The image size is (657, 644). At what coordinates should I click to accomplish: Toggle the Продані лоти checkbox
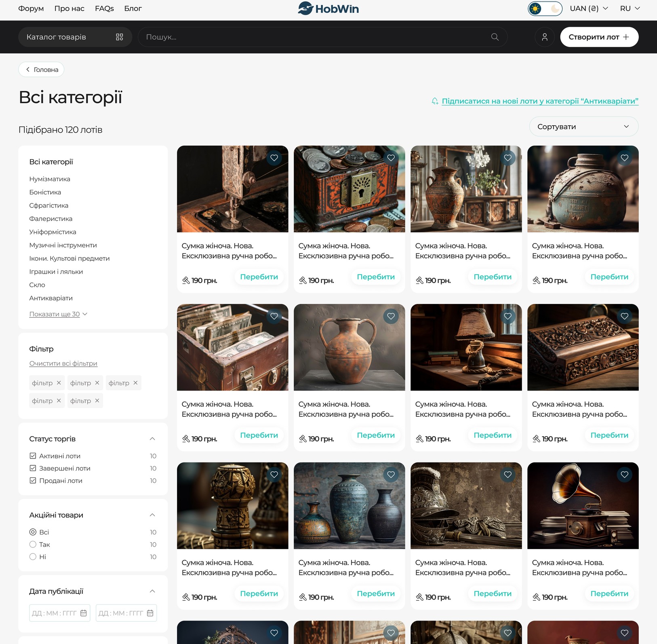[x=33, y=481]
